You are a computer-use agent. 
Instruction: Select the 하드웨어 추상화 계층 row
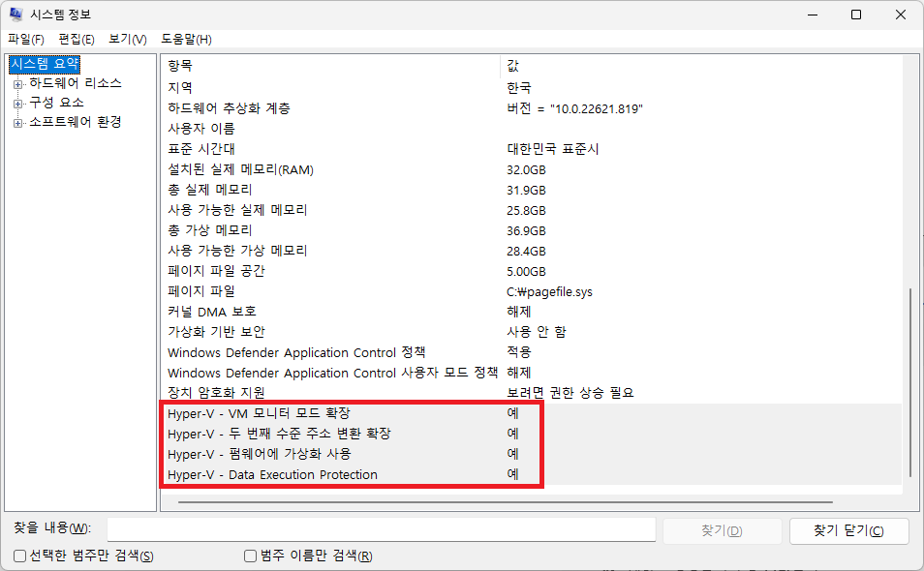(x=531, y=108)
